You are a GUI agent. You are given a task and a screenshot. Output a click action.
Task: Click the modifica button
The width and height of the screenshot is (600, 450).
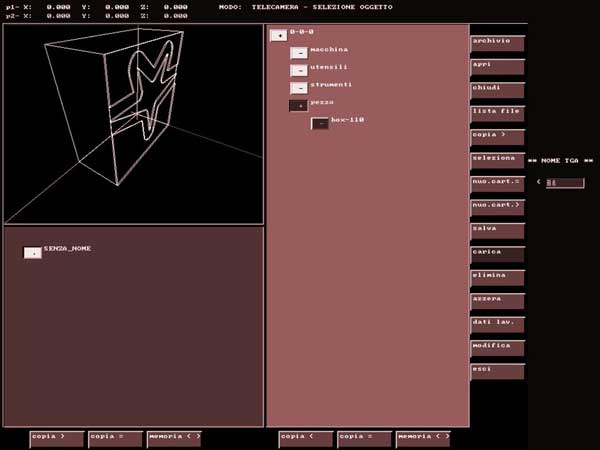click(497, 349)
